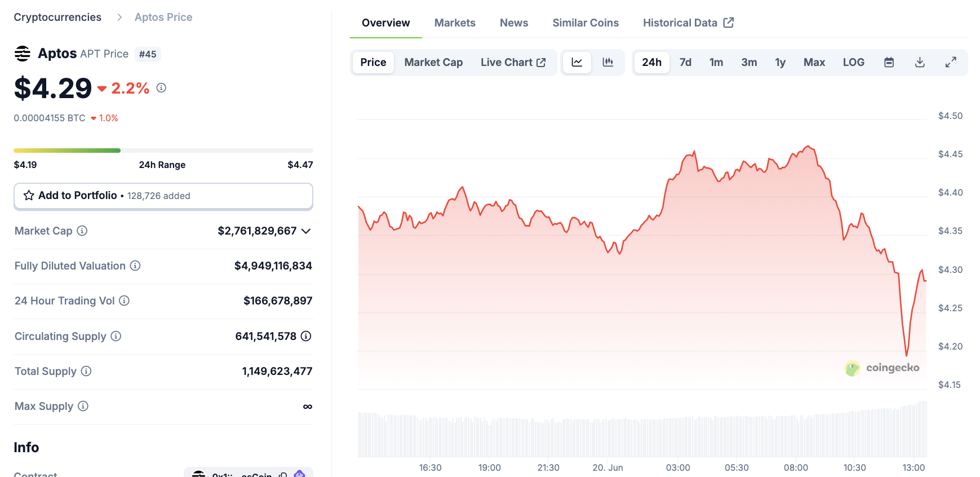
Task: Expand chart to fullscreen
Action: tap(951, 62)
